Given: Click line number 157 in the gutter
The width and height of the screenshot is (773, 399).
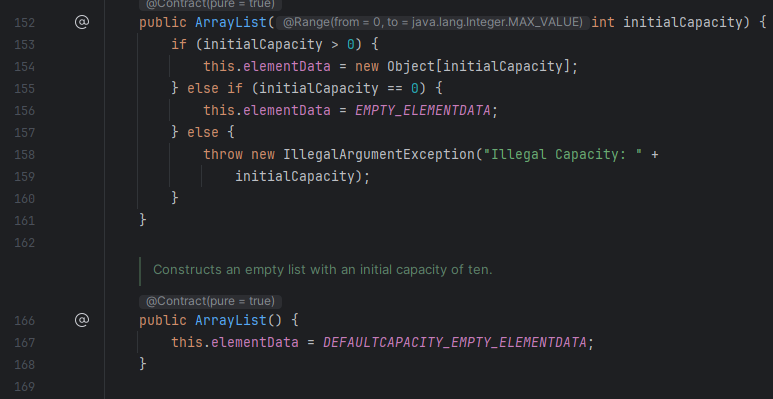Looking at the screenshot, I should 25,133.
